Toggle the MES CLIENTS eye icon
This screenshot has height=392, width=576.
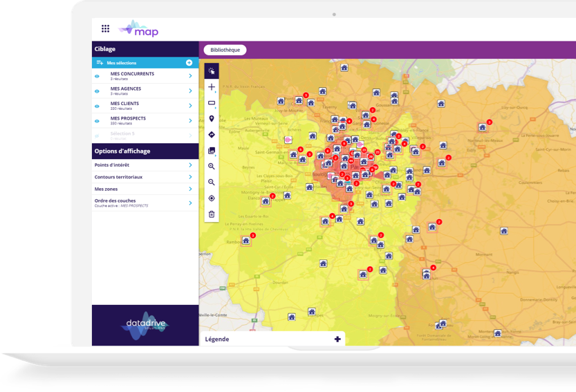point(97,106)
